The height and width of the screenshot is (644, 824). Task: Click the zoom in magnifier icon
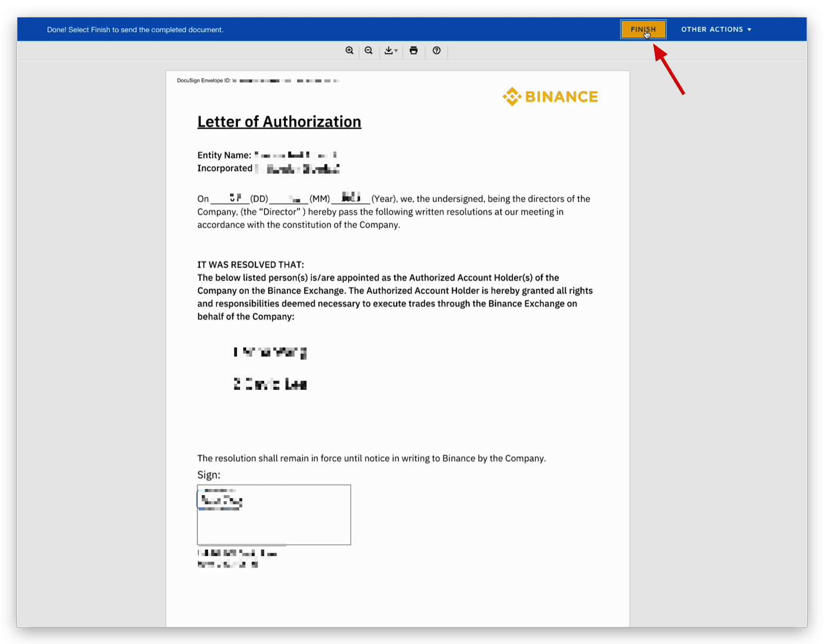pyautogui.click(x=349, y=50)
